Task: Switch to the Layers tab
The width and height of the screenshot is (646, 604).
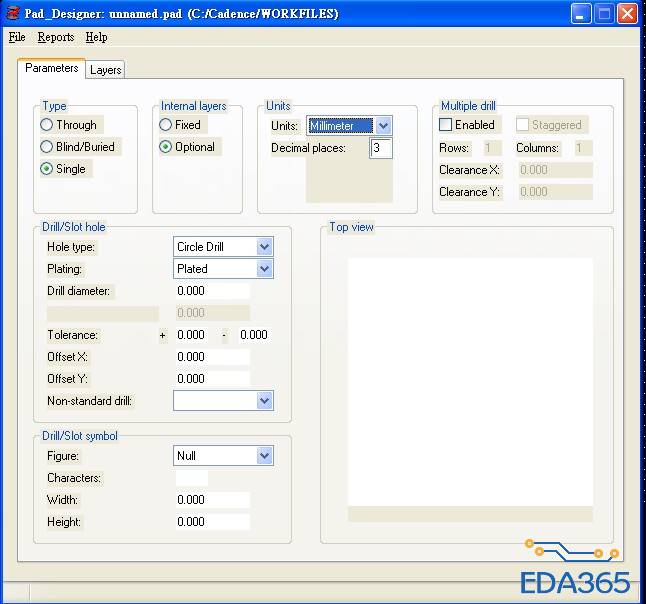Action: pyautogui.click(x=105, y=70)
